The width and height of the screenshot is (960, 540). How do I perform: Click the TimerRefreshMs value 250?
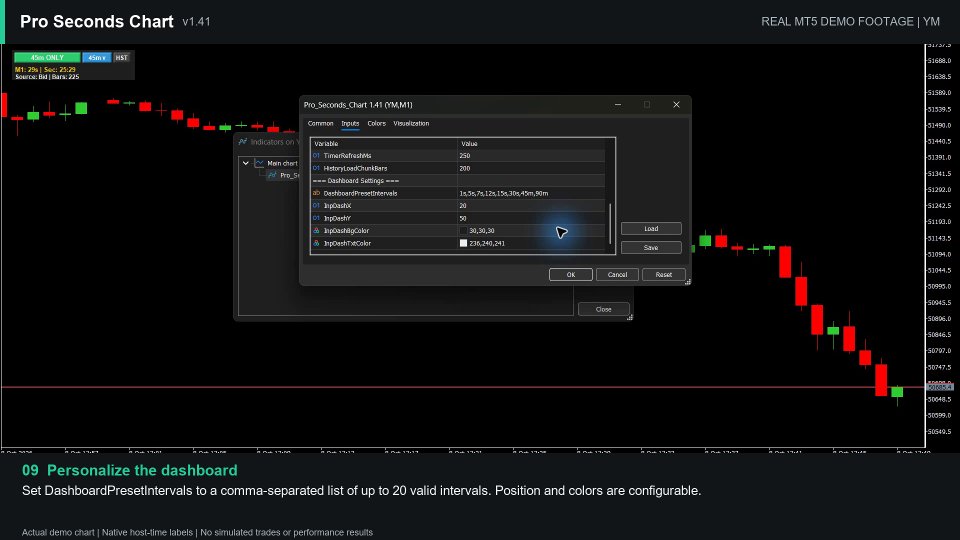(x=465, y=156)
